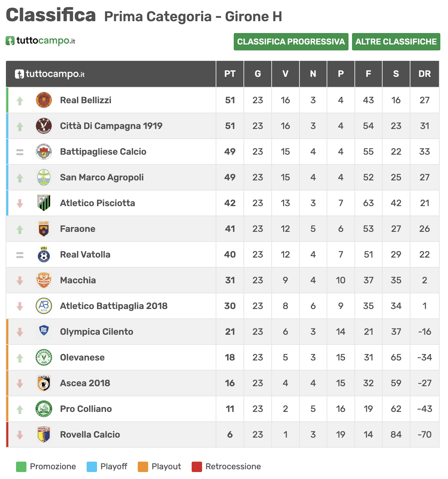Click the Pro Colliano green round badge
448x479 pixels.
44,409
